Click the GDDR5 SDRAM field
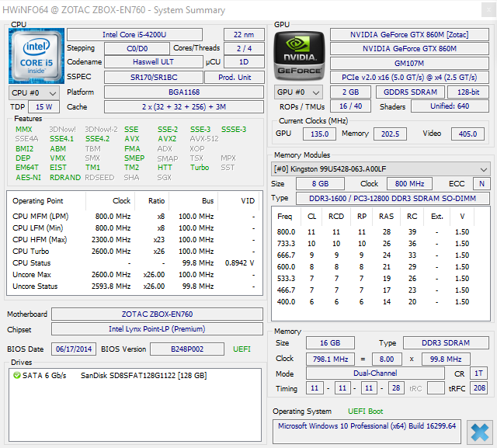Viewport: 497px width, 448px height. (x=410, y=92)
